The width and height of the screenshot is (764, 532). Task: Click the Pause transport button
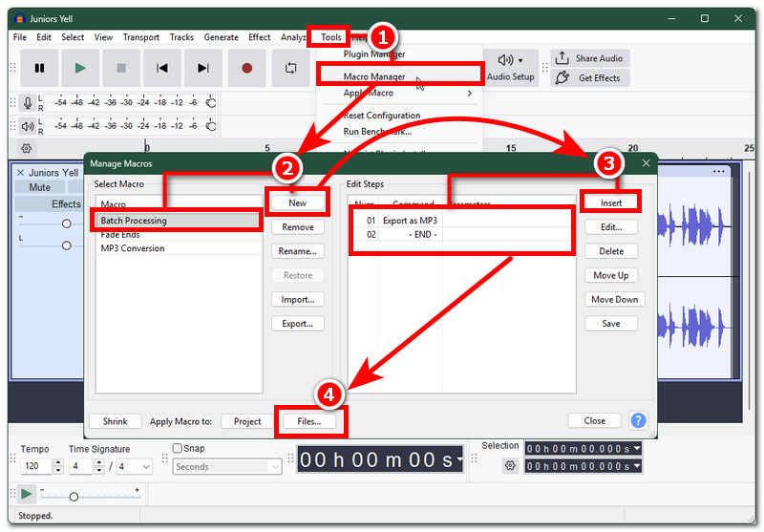tap(39, 68)
